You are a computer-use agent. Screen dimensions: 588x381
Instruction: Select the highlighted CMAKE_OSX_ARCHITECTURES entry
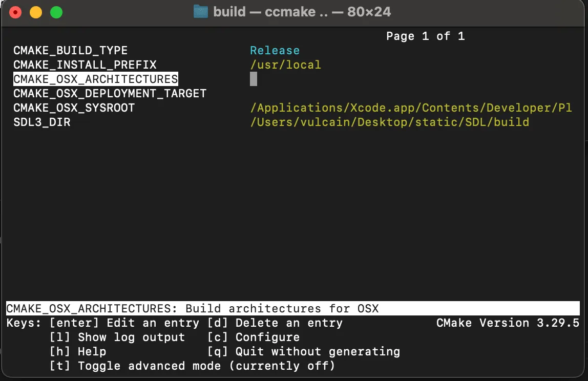[96, 79]
